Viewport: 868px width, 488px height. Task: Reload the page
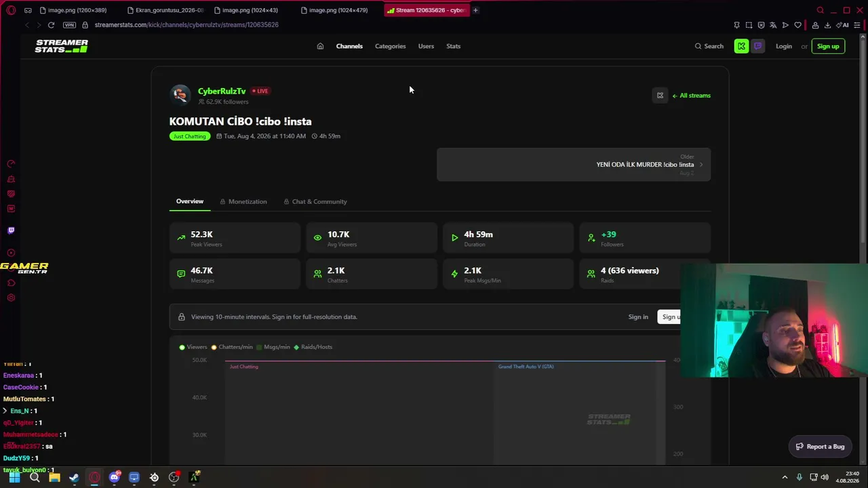click(51, 25)
